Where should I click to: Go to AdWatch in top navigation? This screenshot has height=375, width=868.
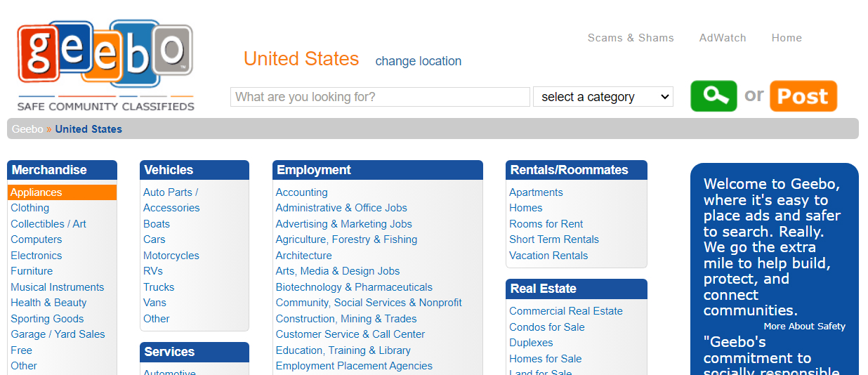click(723, 38)
